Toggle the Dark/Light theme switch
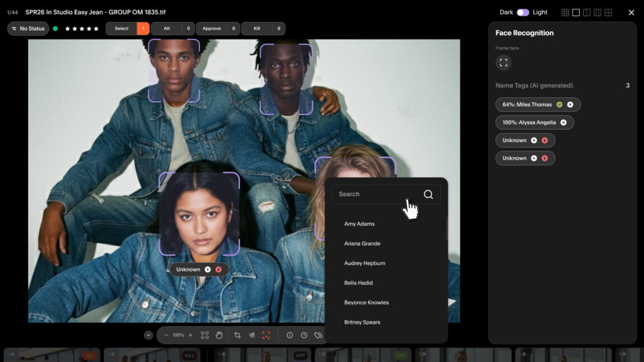This screenshot has width=644, height=362. coord(523,13)
